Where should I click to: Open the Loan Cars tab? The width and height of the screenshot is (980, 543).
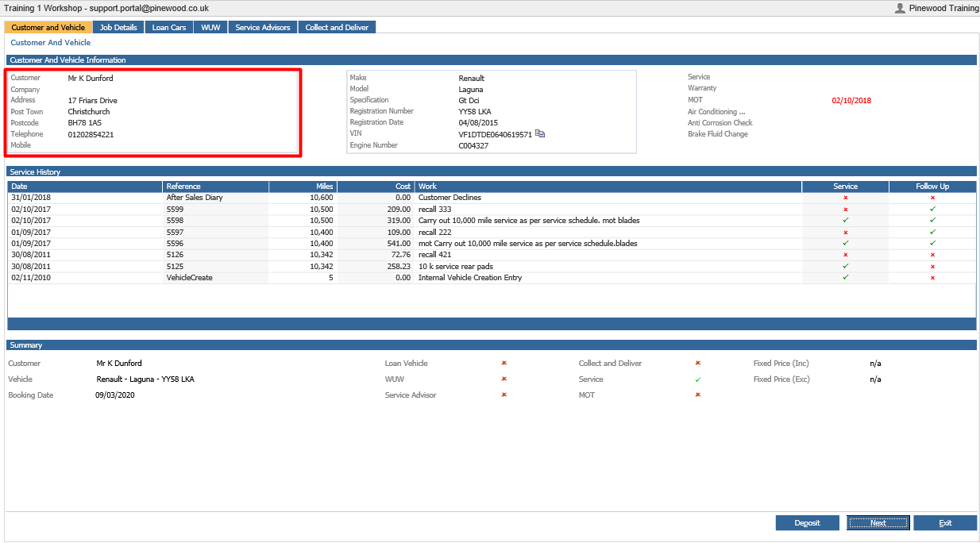point(169,27)
